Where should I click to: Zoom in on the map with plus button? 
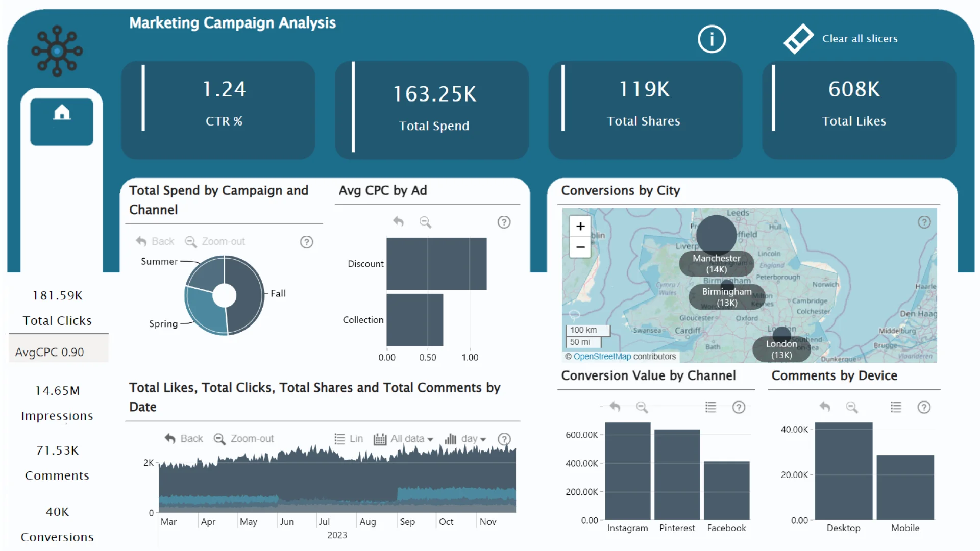click(580, 226)
